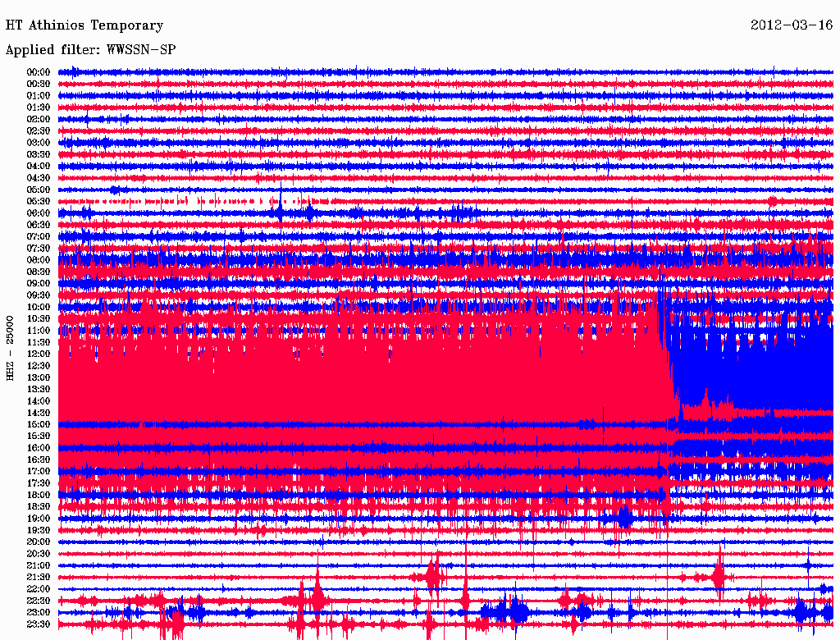Click the 20:00 time label

tap(39, 542)
